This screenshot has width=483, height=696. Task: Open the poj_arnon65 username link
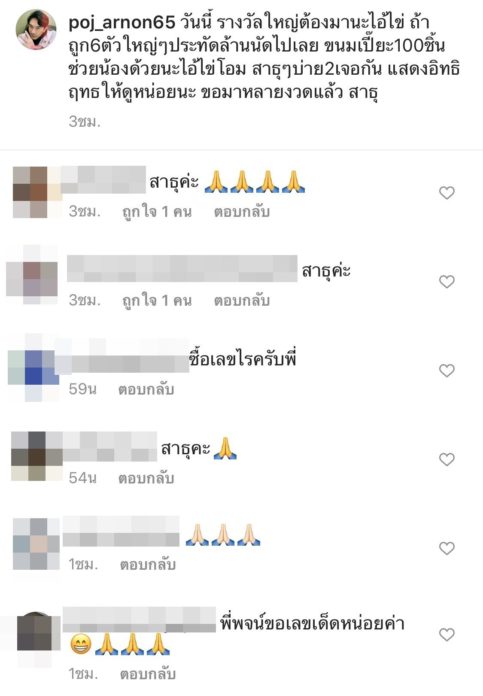click(122, 23)
